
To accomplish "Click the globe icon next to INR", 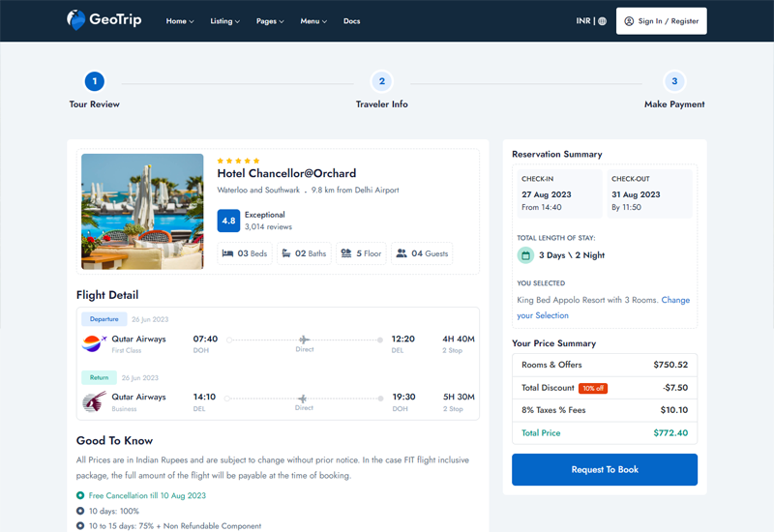I will point(602,21).
